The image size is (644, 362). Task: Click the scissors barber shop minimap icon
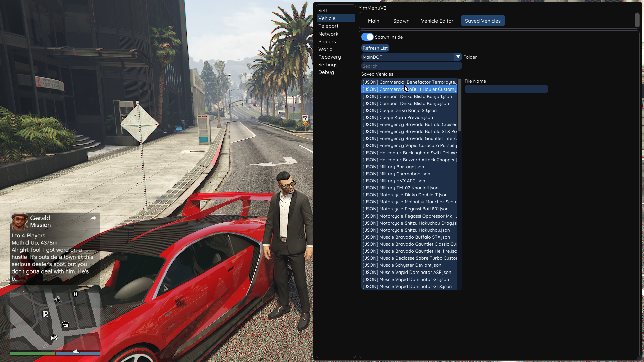[x=58, y=300]
